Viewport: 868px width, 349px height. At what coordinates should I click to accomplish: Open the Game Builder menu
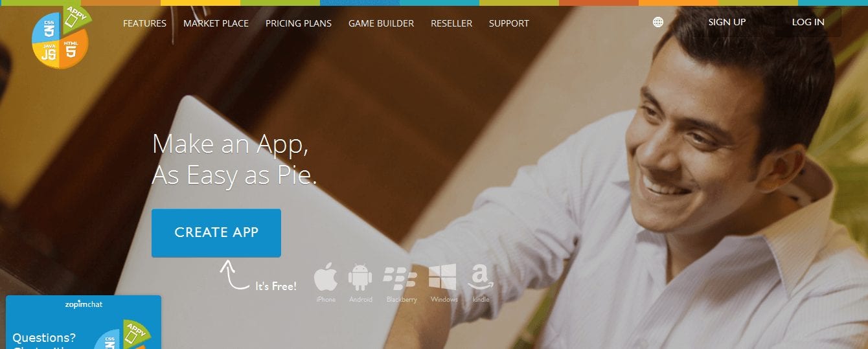(381, 23)
